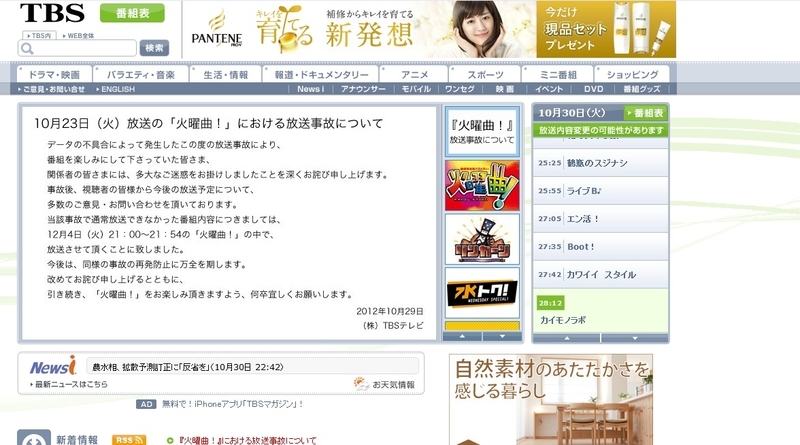The image size is (800, 445).
Task: Open the ドラマ・映画 menu tab
Action: point(54,75)
